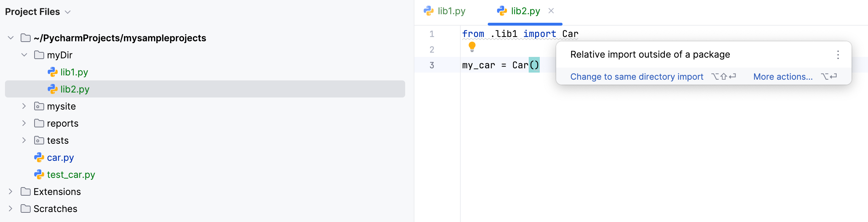This screenshot has width=868, height=222.
Task: Click '.lib1' module name in import
Action: (504, 34)
